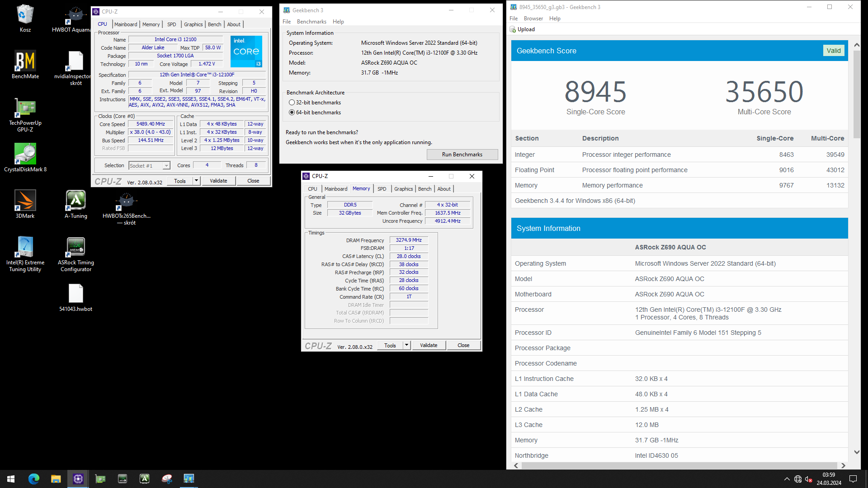Open the Tools dropdown arrow in CPU-Z Memory window

coord(406,345)
